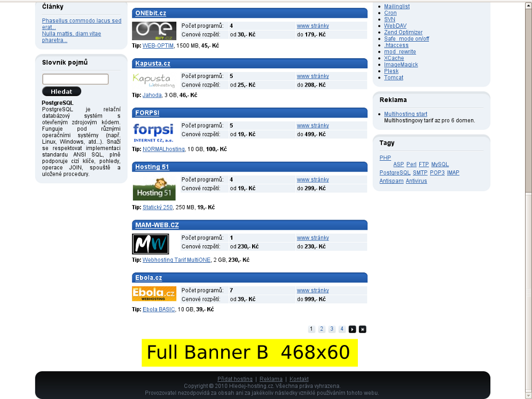Click the WebDAV feature link
Screen dimensions: 532x399
click(x=395, y=26)
